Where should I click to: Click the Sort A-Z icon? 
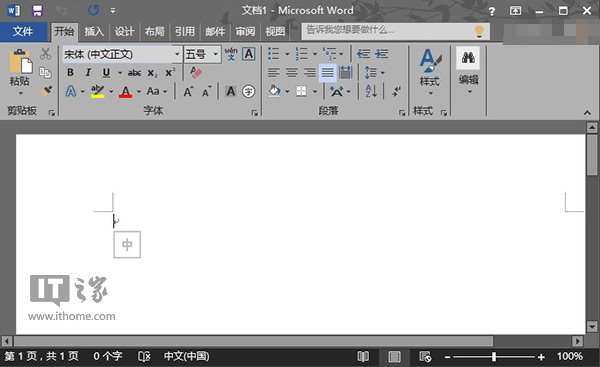click(x=371, y=91)
